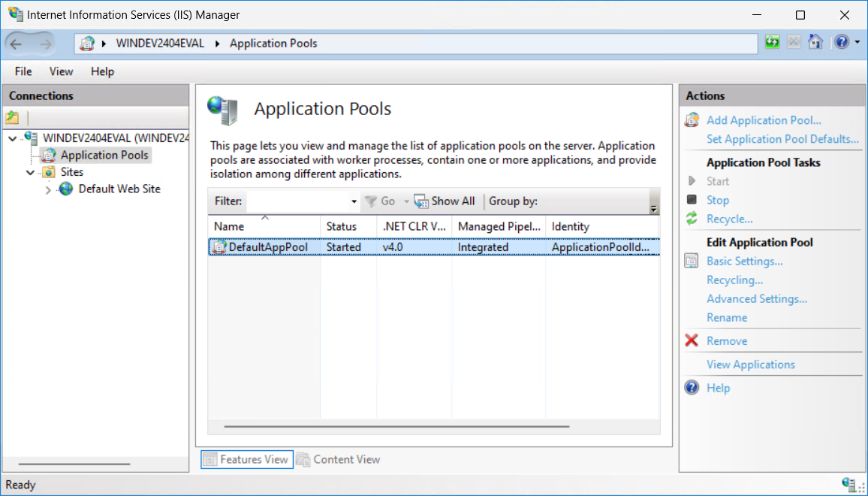
Task: Click the Default Web Site globe icon
Action: click(66, 189)
